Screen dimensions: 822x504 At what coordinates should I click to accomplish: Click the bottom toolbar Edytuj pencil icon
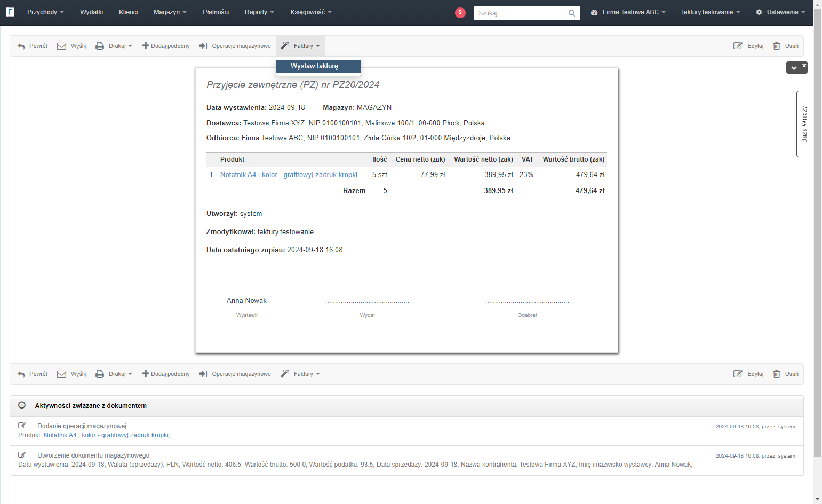point(738,374)
